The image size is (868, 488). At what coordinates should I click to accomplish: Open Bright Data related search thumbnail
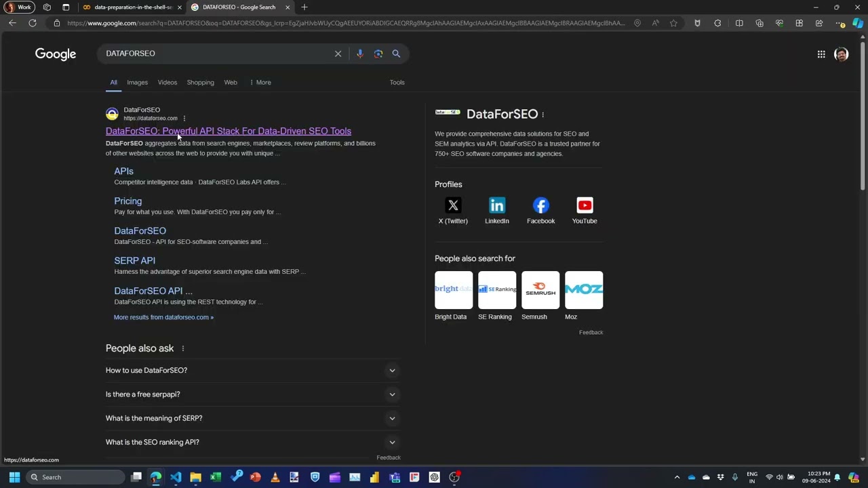(x=454, y=290)
